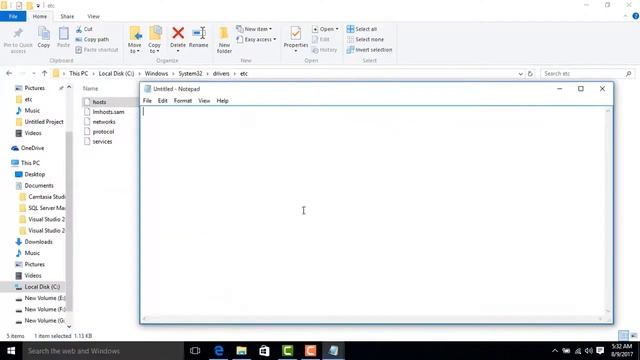Click the Windows Start button
The width and height of the screenshot is (640, 360).
(x=11, y=351)
